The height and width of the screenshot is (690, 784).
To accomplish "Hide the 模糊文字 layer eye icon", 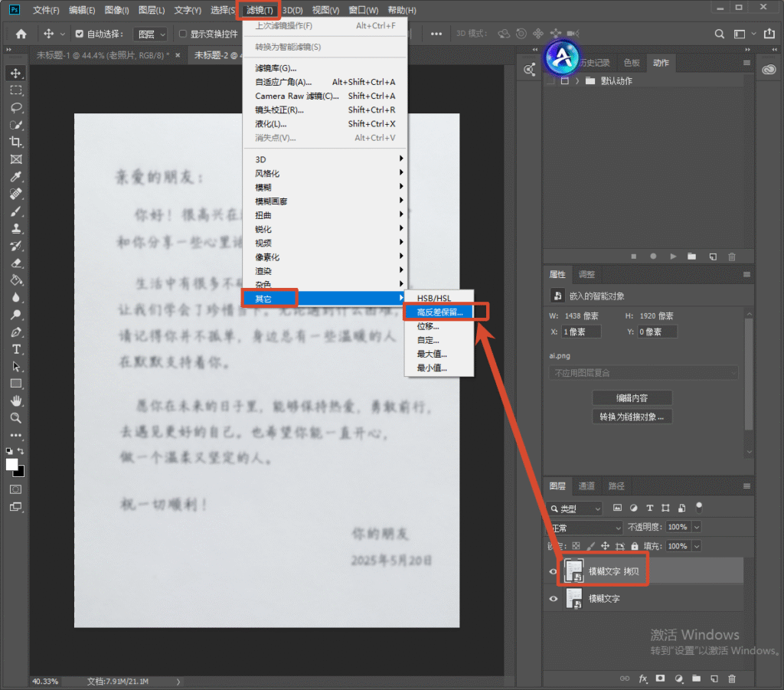I will click(553, 599).
